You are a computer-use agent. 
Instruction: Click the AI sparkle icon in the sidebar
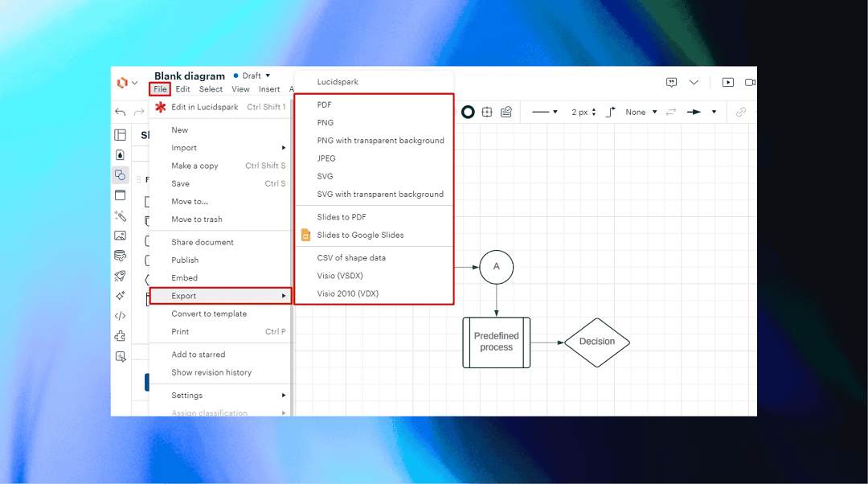tap(120, 296)
